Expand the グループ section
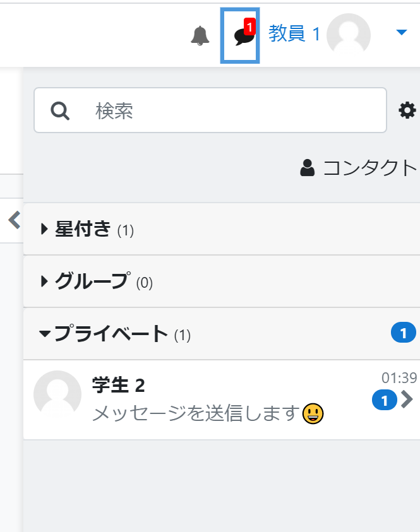The width and height of the screenshot is (420, 532). pyautogui.click(x=97, y=281)
